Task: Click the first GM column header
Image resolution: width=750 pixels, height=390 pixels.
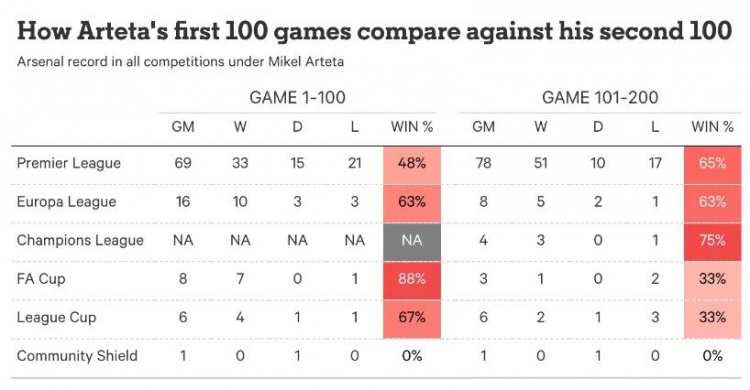Action: pos(183,127)
